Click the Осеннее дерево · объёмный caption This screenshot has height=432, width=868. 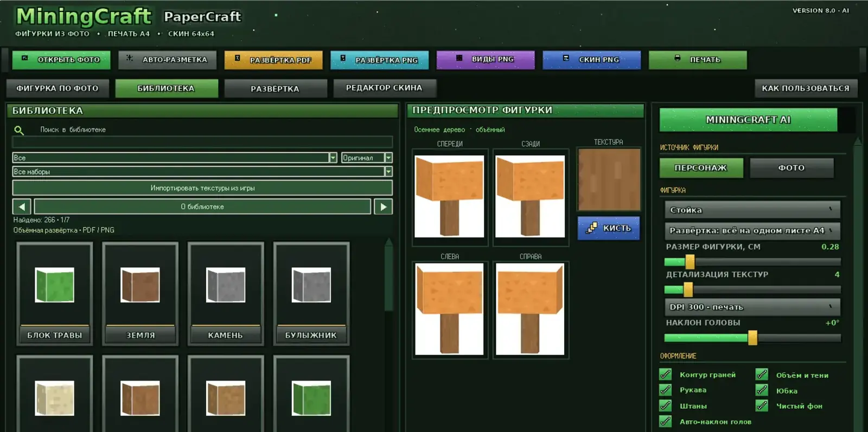(459, 130)
